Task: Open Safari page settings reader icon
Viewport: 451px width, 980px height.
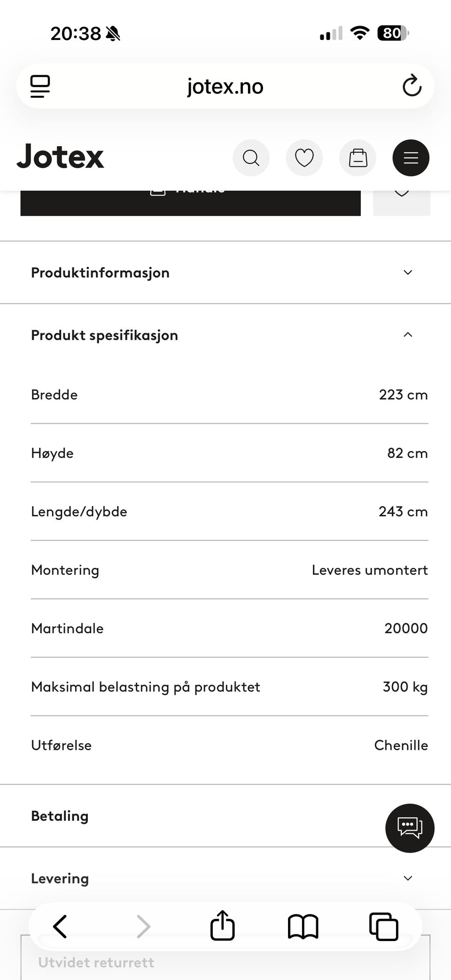Action: (x=40, y=86)
